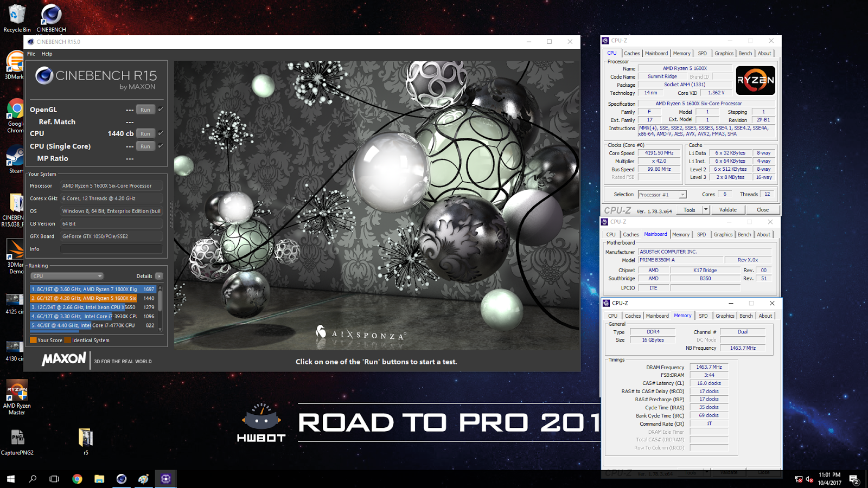Screen dimensions: 868x488
Task: Click the 1440 cb CPU score
Action: (x=120, y=133)
